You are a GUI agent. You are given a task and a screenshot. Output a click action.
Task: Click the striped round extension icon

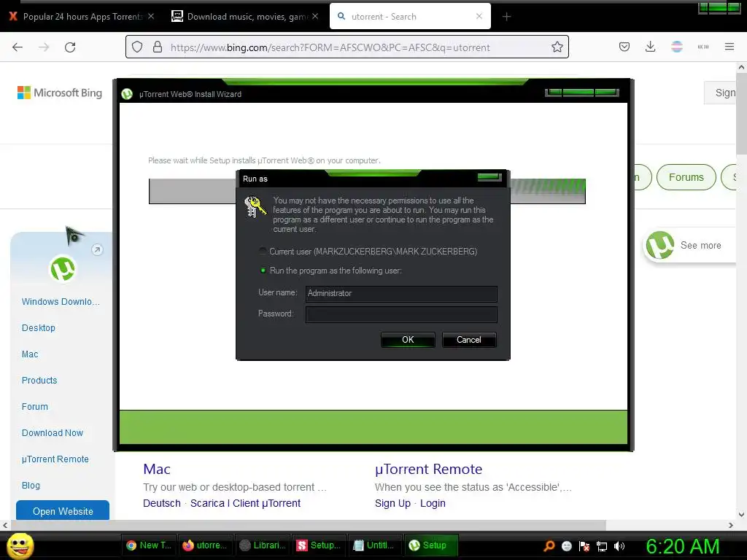point(676,47)
